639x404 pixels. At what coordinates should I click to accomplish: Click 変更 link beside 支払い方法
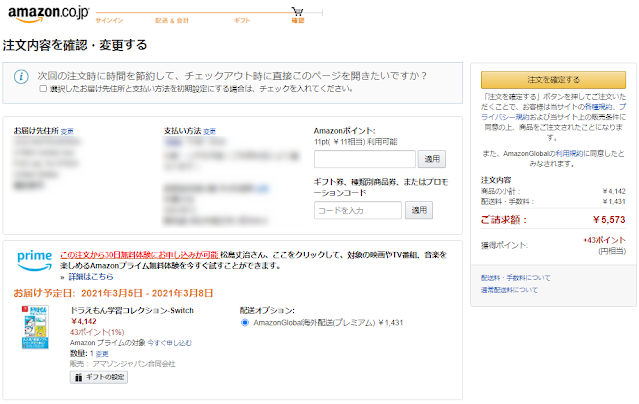tap(209, 131)
